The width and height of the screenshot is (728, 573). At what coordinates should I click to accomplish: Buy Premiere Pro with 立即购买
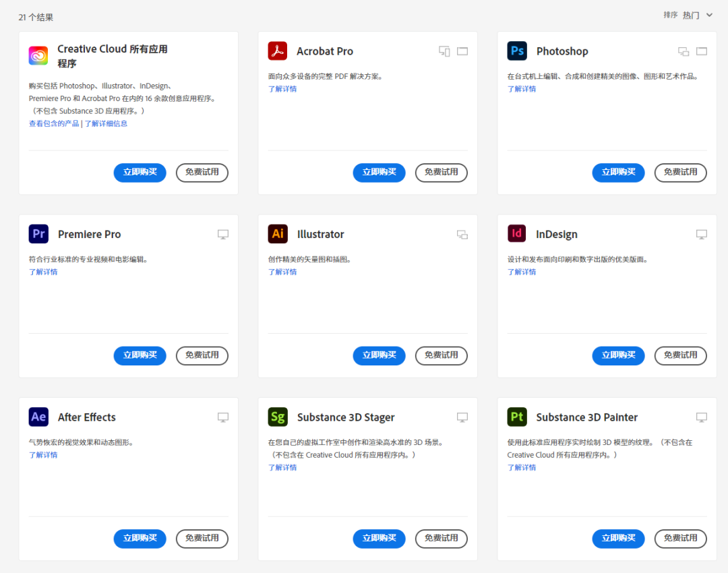(140, 355)
